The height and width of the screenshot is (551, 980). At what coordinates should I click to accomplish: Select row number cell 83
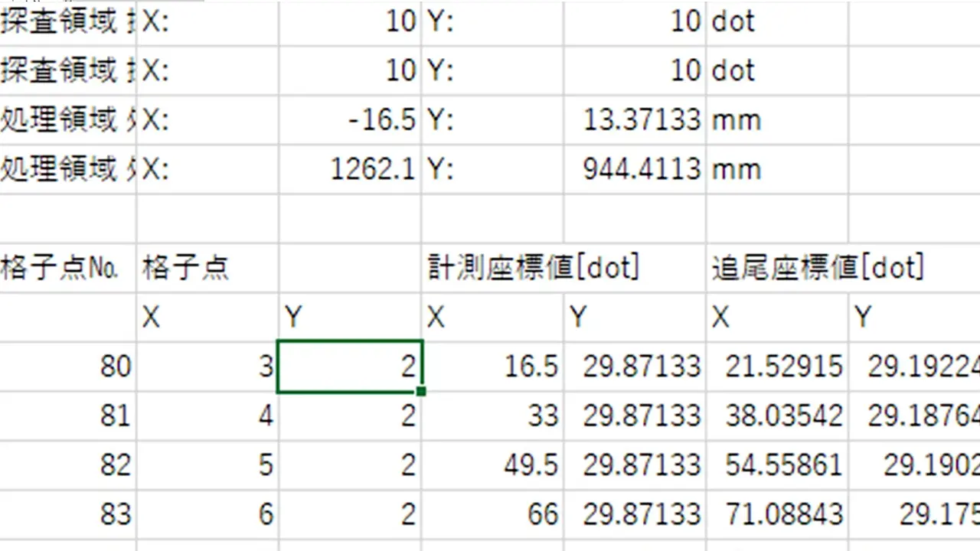(x=67, y=514)
